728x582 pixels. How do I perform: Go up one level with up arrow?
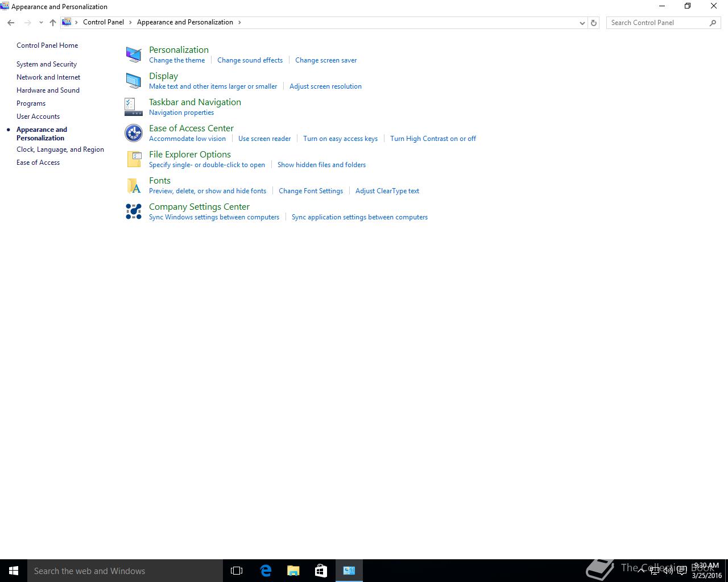coord(53,23)
